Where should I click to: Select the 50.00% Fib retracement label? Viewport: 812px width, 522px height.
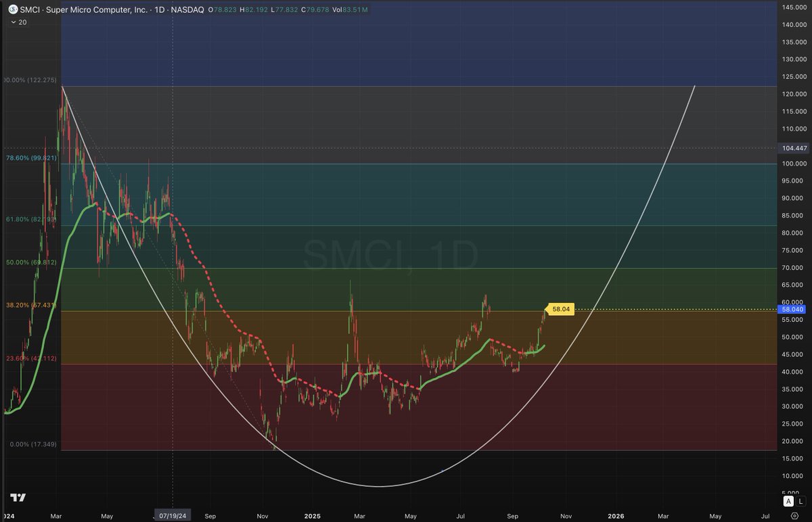[31, 262]
